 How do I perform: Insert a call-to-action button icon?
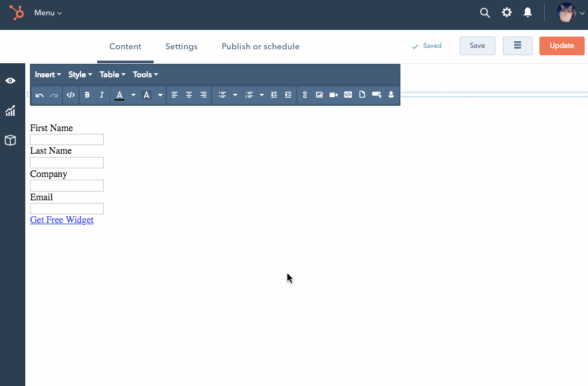click(376, 95)
